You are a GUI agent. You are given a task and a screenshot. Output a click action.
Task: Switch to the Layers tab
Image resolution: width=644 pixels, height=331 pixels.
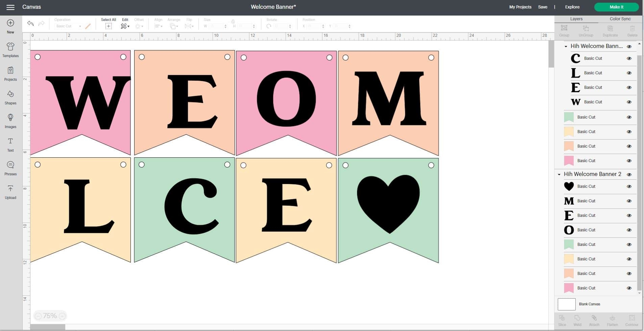pyautogui.click(x=576, y=19)
